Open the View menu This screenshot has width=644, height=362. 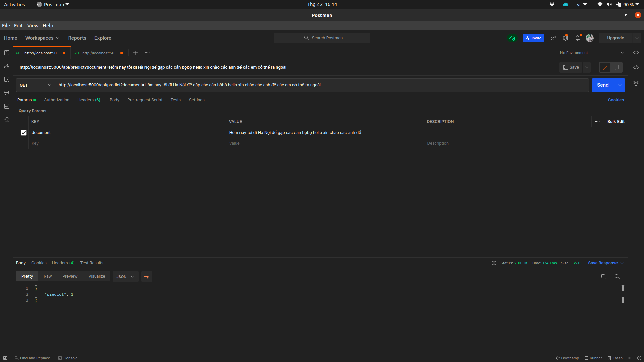tap(33, 26)
